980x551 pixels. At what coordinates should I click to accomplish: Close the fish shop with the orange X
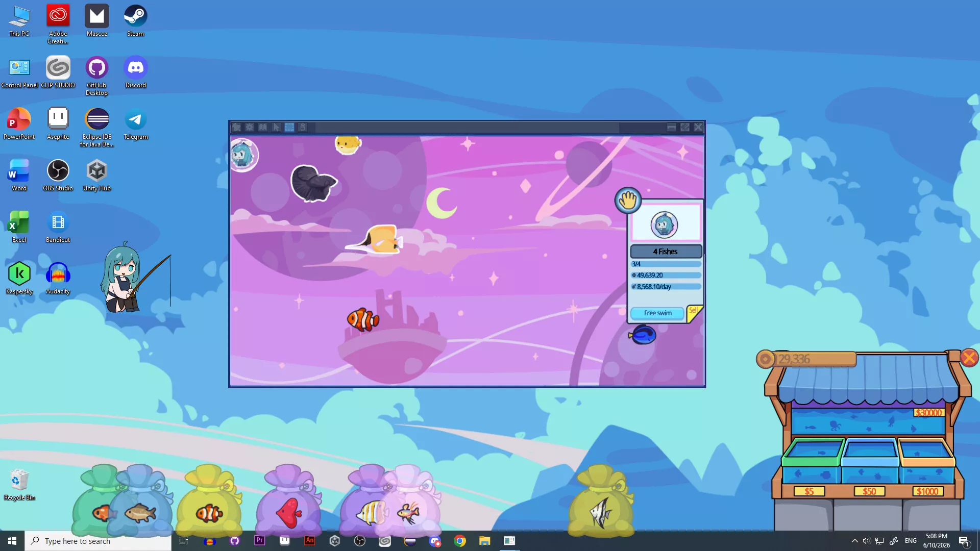point(969,358)
